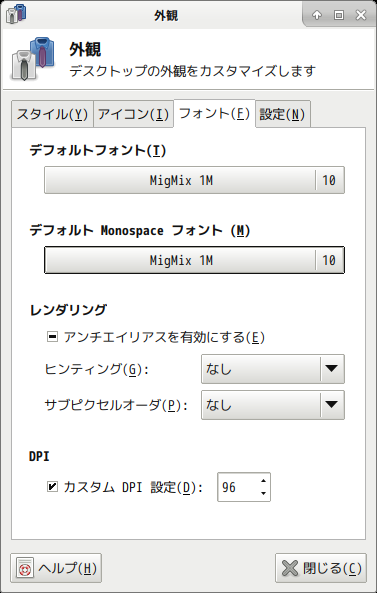This screenshot has height=593, width=377.
Task: Click inside DPI value field 96
Action: pos(237,487)
